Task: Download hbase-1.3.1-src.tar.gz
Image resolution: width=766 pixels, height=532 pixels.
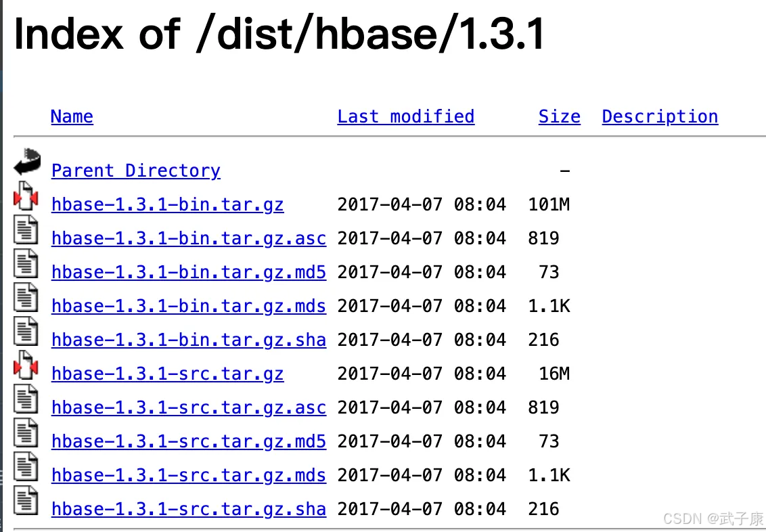Action: coord(167,374)
